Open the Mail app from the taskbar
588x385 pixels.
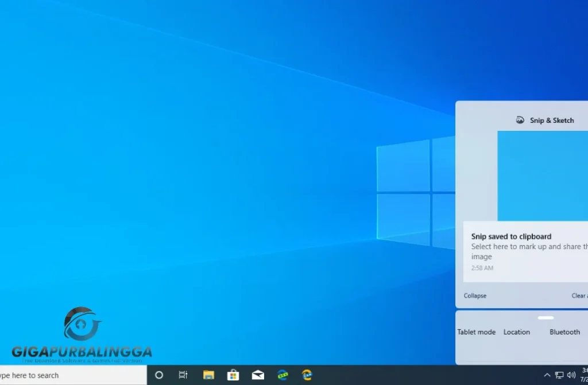tap(258, 375)
